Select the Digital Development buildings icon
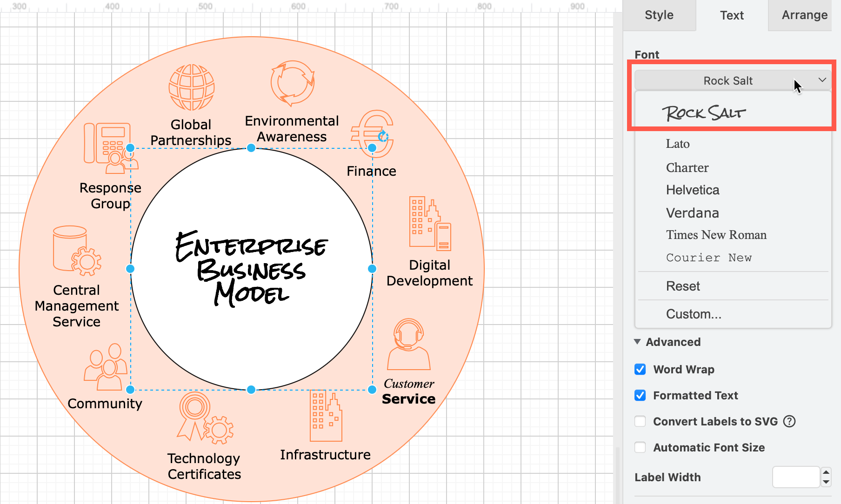The width and height of the screenshot is (841, 504). click(430, 224)
